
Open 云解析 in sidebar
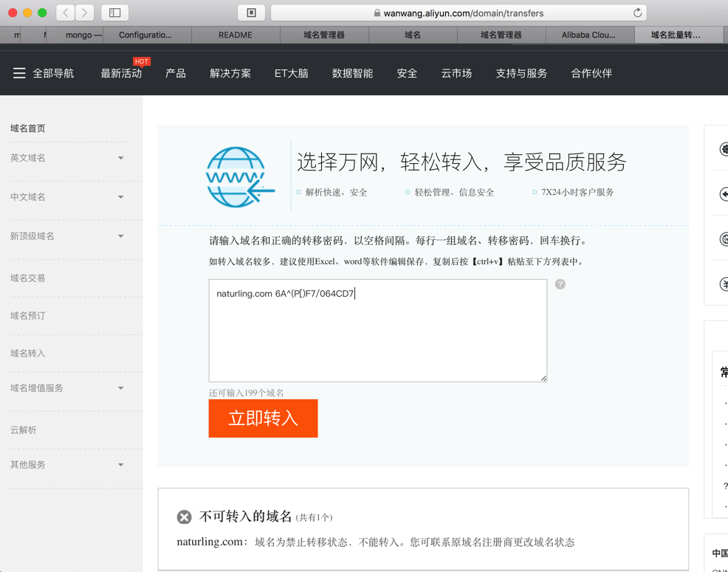click(23, 430)
